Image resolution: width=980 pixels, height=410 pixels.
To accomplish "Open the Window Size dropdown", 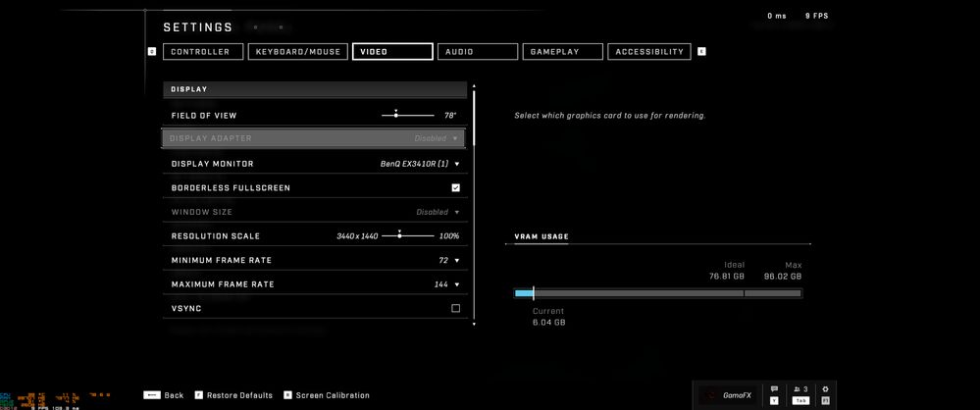I will click(x=437, y=212).
